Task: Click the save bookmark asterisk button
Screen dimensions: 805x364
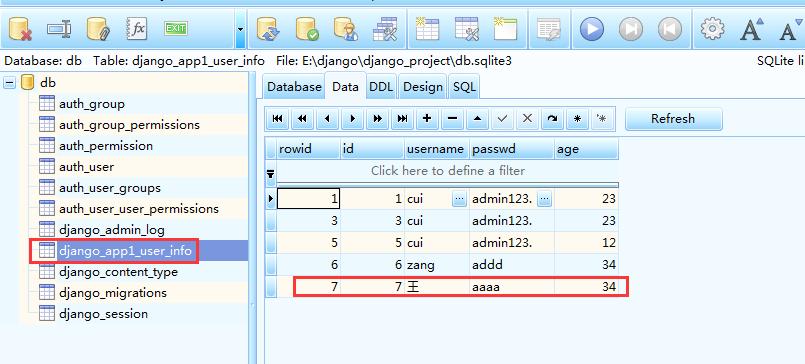Action: click(577, 119)
